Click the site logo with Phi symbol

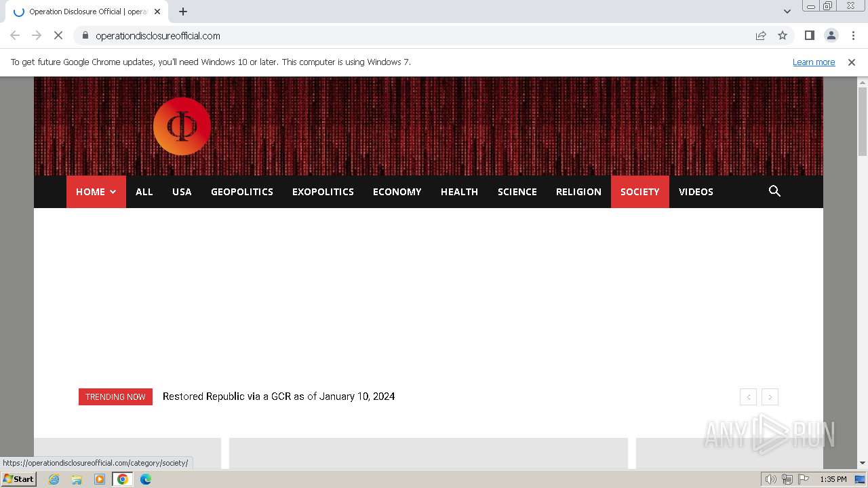(x=182, y=126)
